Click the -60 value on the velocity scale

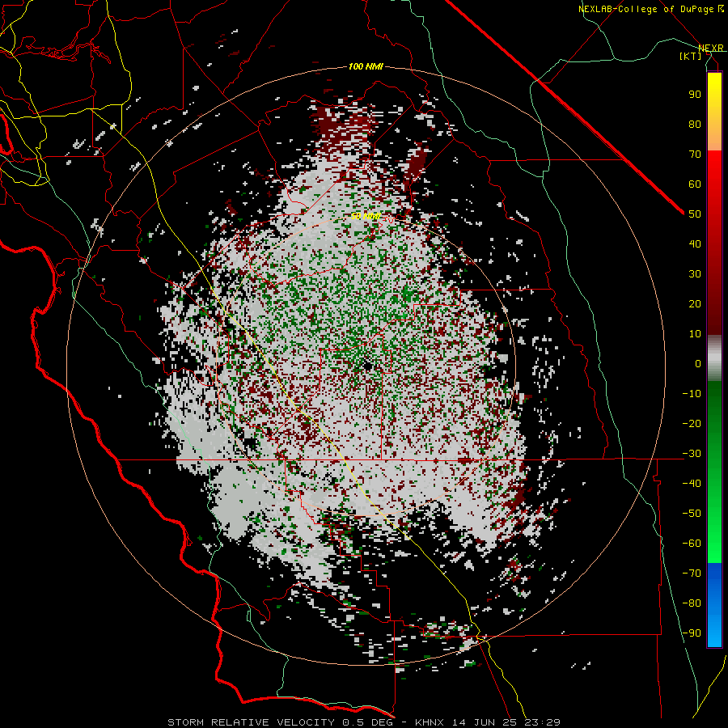tap(692, 544)
